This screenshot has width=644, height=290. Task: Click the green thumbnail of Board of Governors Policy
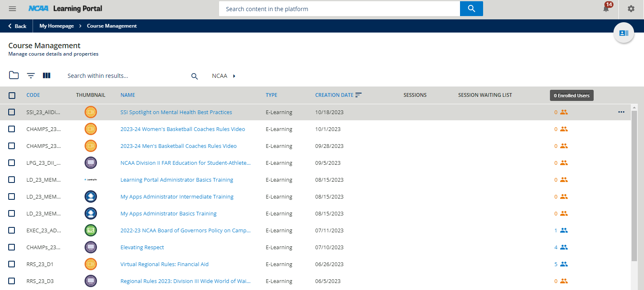tap(91, 230)
